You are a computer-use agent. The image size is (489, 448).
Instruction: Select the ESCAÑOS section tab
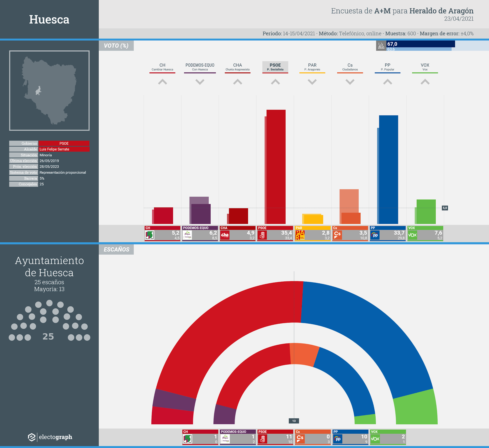click(x=116, y=249)
